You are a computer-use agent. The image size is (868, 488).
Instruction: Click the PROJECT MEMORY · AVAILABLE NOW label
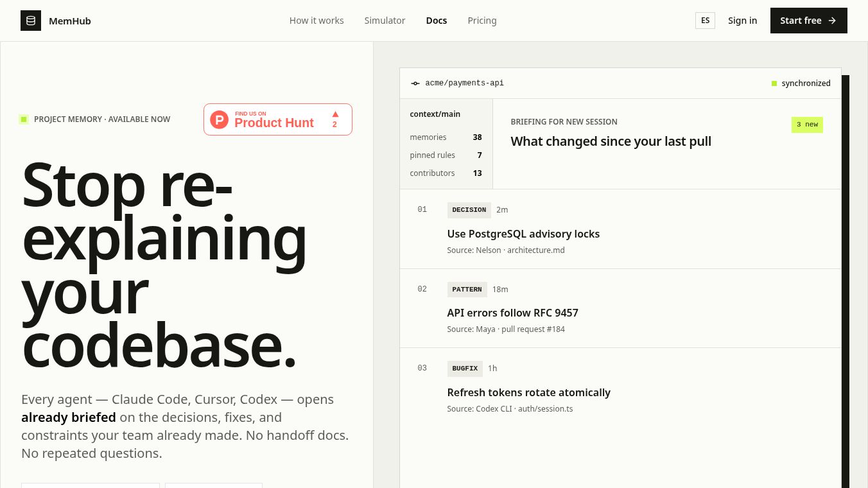(x=102, y=119)
